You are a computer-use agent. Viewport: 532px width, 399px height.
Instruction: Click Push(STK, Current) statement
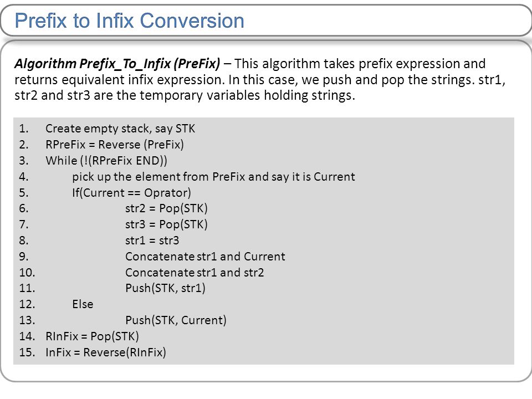point(176,320)
